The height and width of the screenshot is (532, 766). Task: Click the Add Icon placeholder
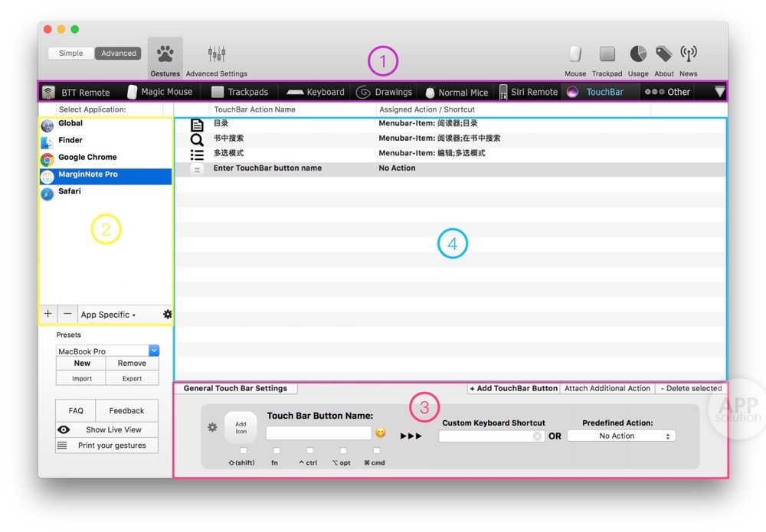241,428
